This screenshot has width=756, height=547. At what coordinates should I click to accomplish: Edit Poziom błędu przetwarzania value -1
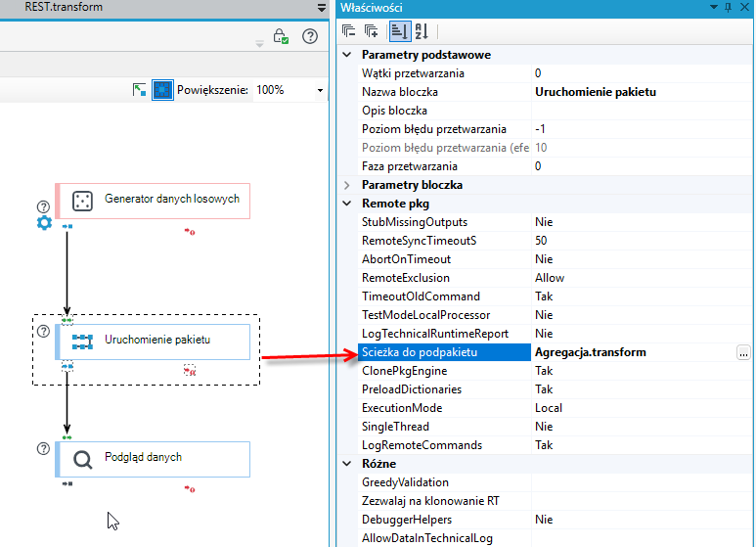(x=642, y=129)
